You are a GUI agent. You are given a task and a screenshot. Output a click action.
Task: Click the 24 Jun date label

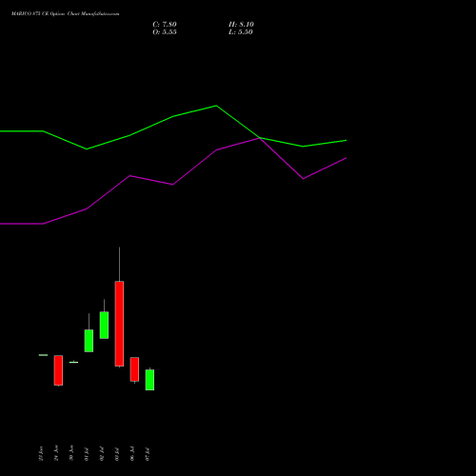click(56, 453)
